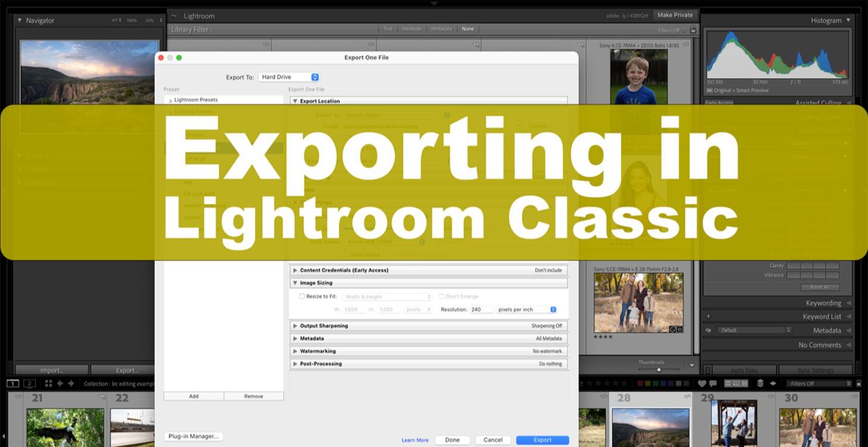Open the filmstrip Filters Off dropdown
868x447 pixels.
820,383
